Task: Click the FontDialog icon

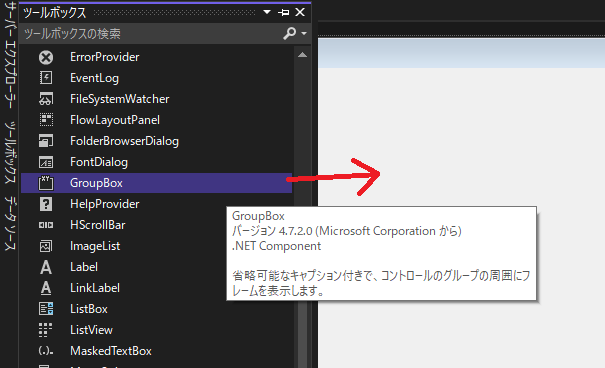Action: 46,162
